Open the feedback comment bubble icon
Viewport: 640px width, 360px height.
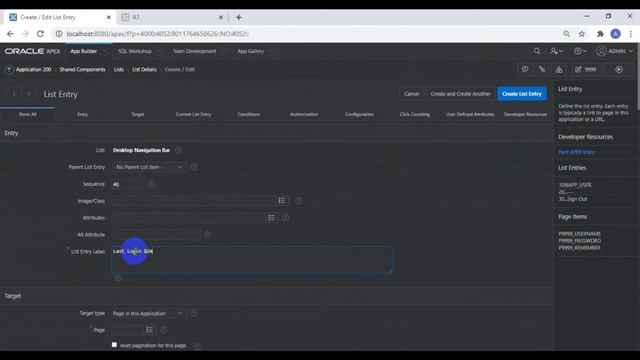click(x=525, y=70)
